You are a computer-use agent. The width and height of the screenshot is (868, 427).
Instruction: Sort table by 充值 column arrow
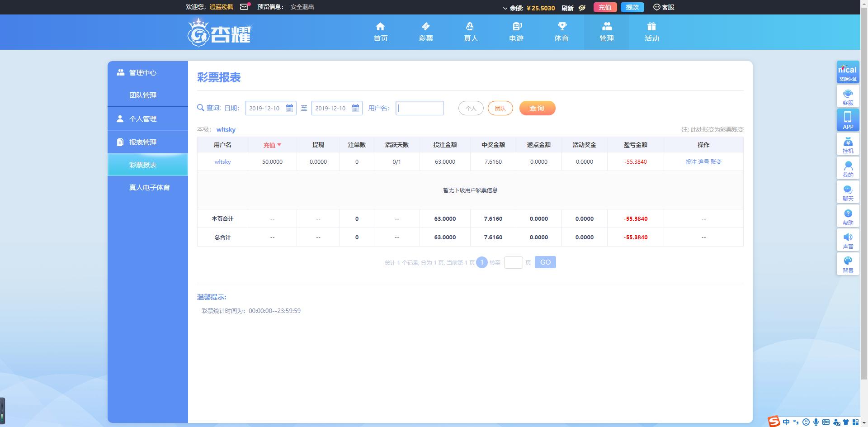click(x=279, y=145)
